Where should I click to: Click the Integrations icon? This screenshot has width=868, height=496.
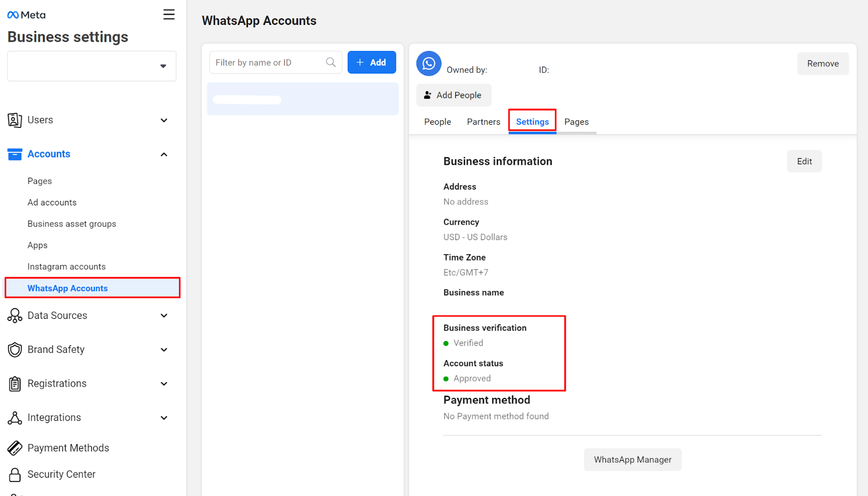[x=15, y=417]
